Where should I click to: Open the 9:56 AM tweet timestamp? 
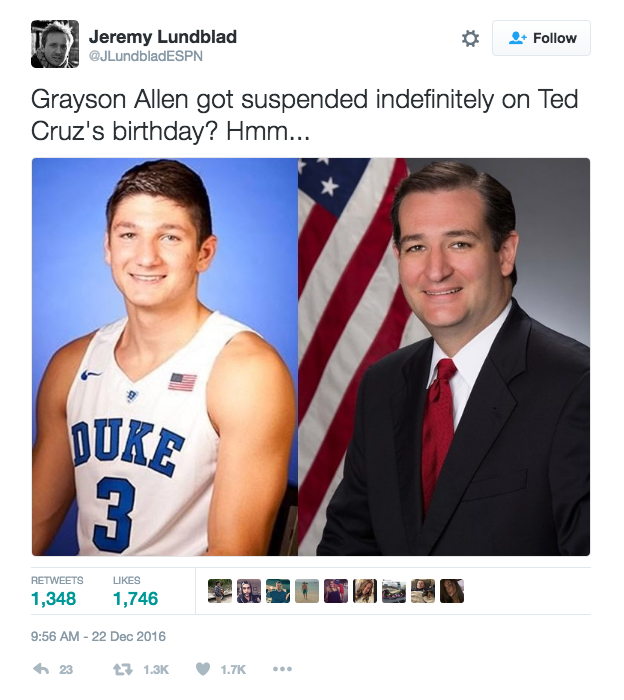tap(98, 636)
